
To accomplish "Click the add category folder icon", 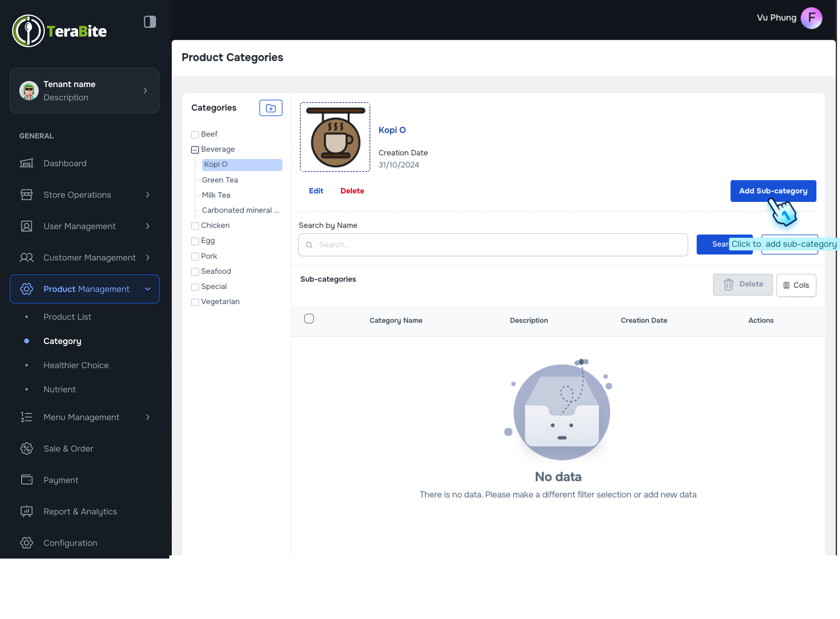I will point(271,108).
